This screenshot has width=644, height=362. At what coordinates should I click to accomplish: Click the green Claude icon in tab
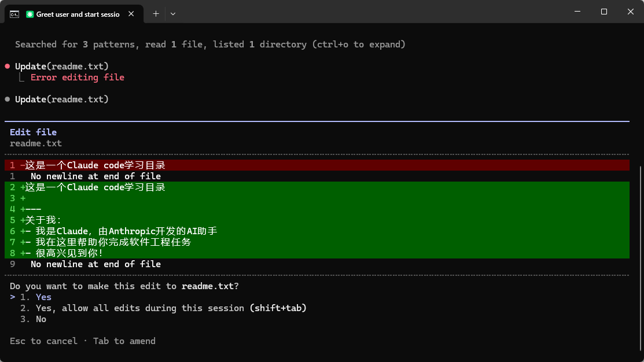(x=30, y=14)
